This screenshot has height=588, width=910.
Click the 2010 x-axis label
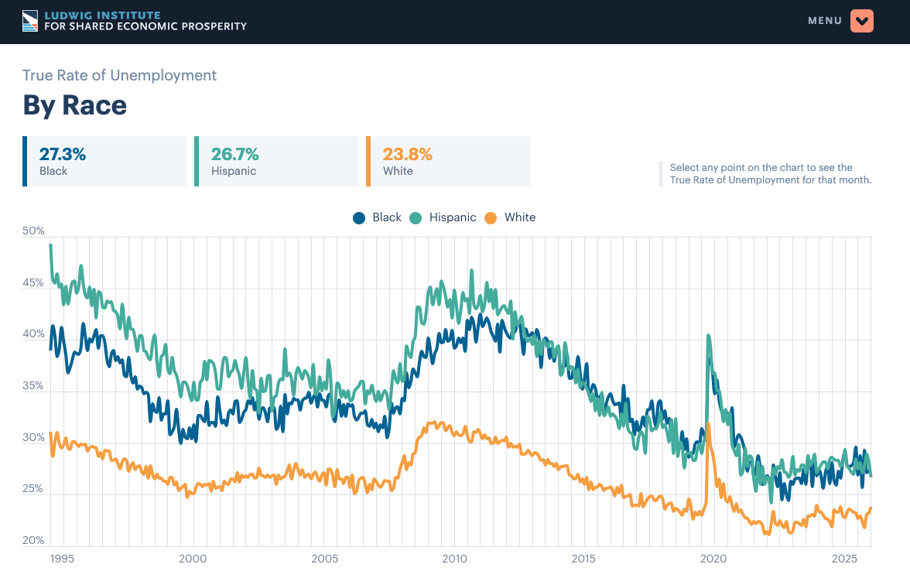pos(454,559)
